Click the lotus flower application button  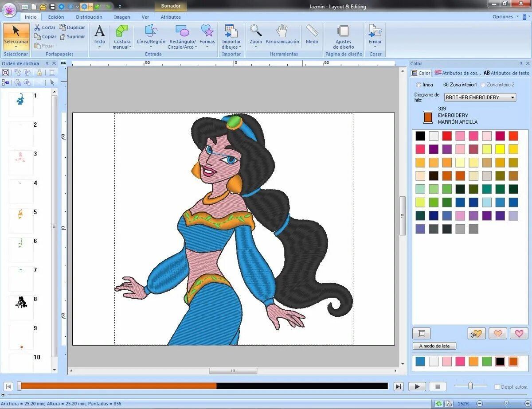pyautogui.click(x=9, y=9)
